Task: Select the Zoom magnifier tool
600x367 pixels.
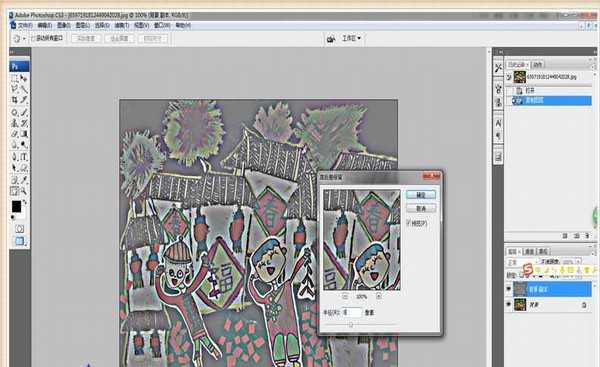Action: click(24, 190)
